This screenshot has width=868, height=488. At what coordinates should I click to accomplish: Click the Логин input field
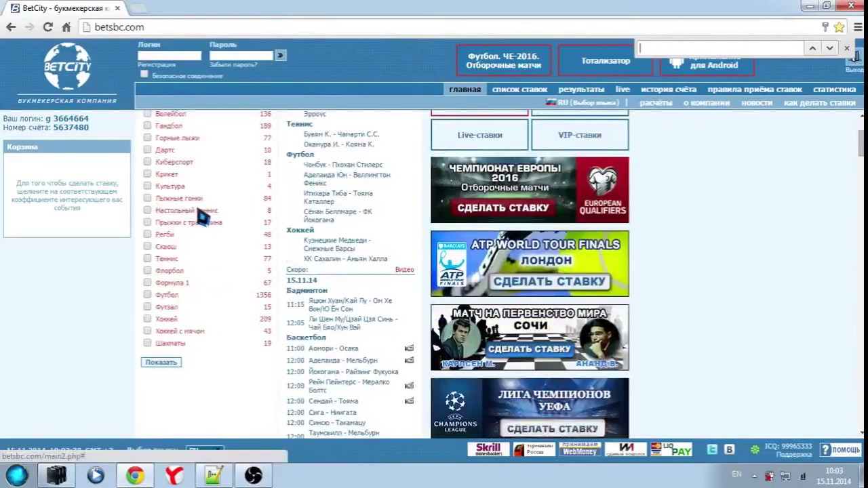pos(170,56)
